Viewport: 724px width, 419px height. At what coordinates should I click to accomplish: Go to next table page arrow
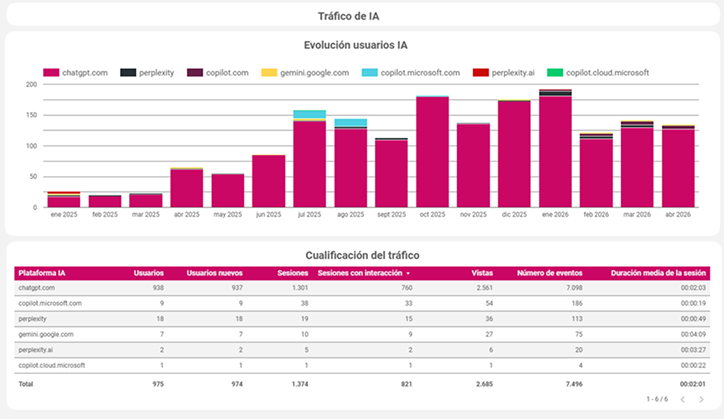coord(701,400)
